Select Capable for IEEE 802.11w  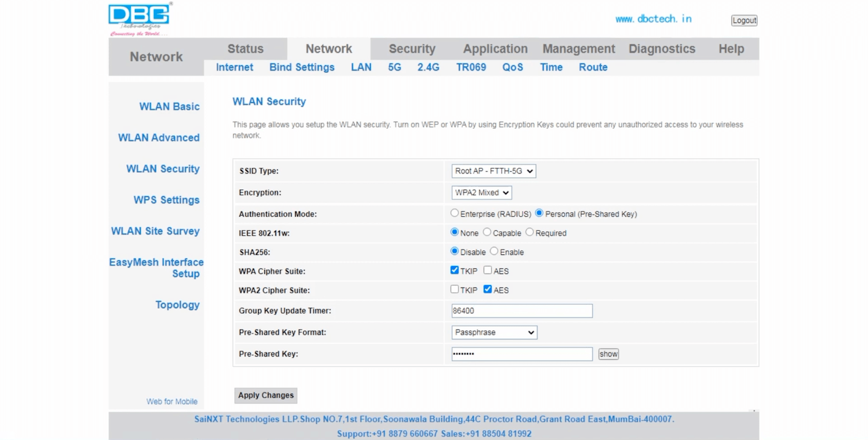(487, 232)
